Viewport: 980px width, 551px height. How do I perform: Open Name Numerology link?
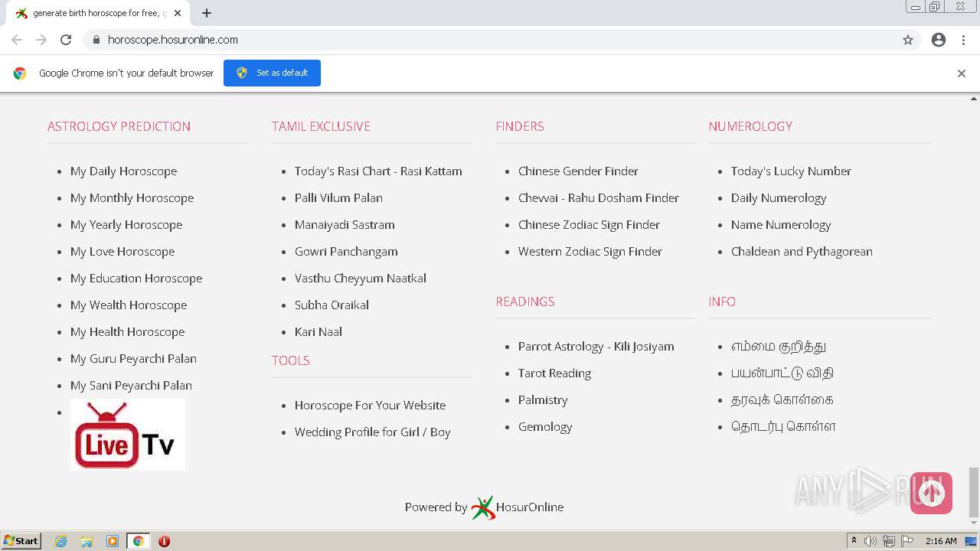(x=781, y=225)
